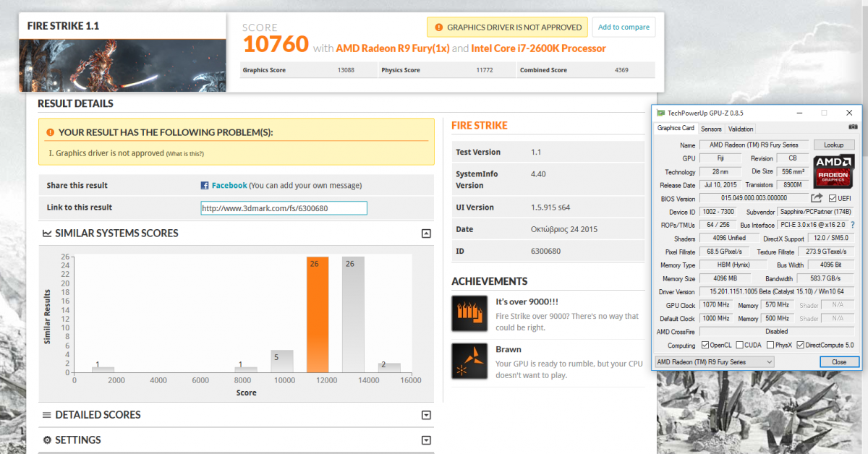The image size is (868, 454).
Task: Click the BIOS Version field 015.049.000.003.000000
Action: (x=753, y=199)
